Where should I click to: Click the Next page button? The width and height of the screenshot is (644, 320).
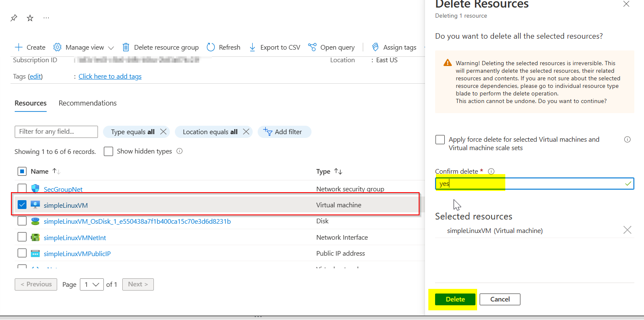[138, 284]
